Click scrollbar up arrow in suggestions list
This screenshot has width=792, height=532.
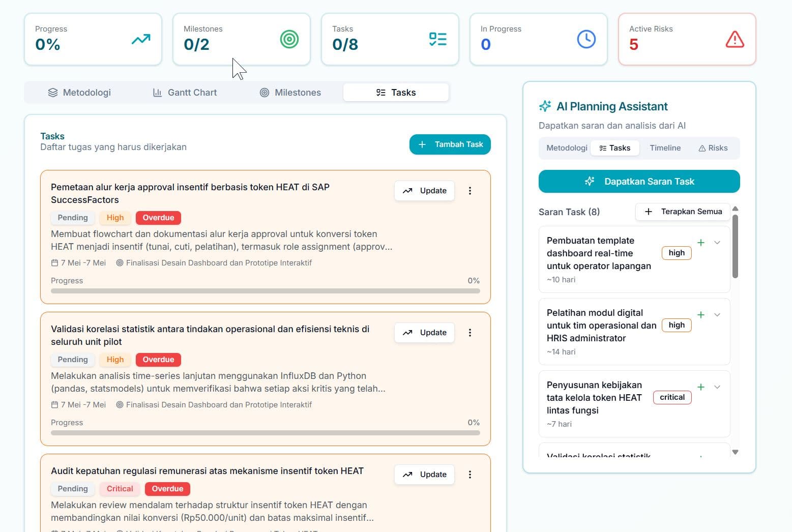(x=735, y=209)
